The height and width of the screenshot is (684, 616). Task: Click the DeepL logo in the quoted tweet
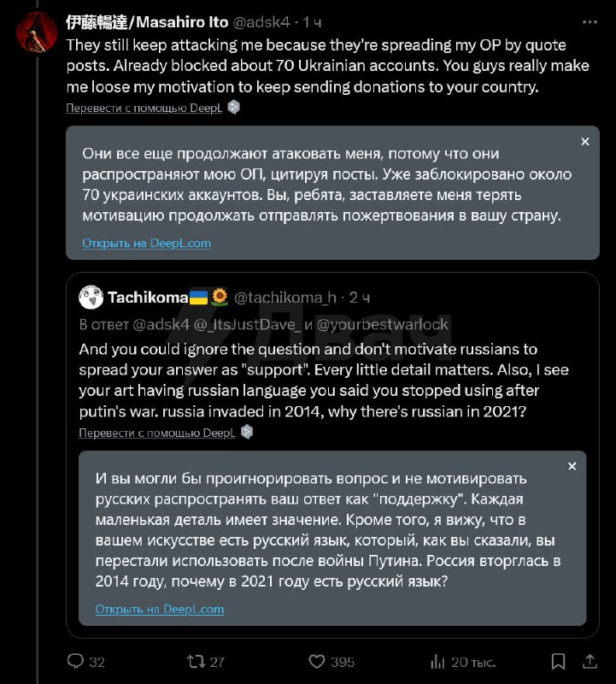247,432
